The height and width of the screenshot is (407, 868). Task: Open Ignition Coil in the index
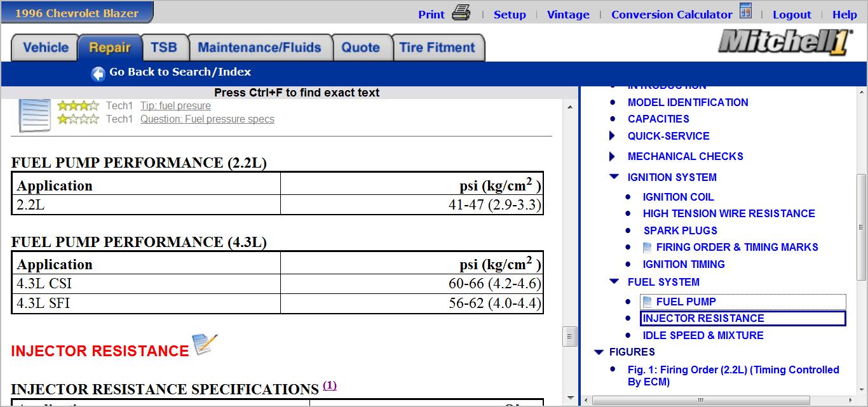coord(678,197)
